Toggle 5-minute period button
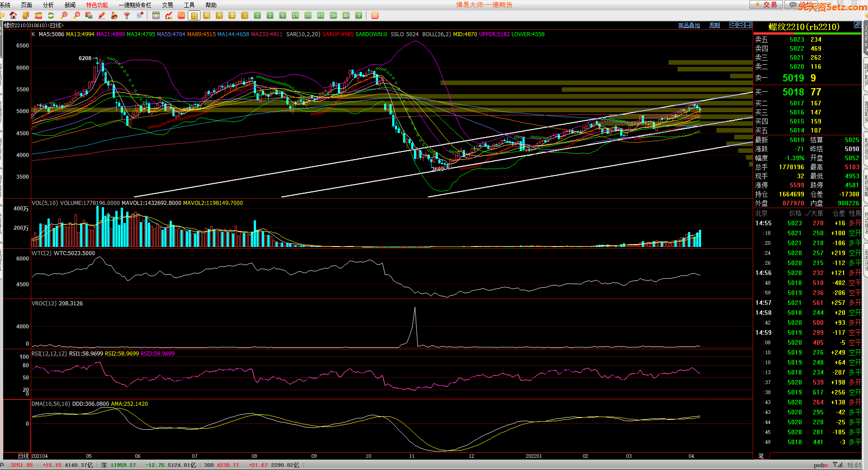The height and width of the screenshot is (470, 868). click(x=283, y=15)
